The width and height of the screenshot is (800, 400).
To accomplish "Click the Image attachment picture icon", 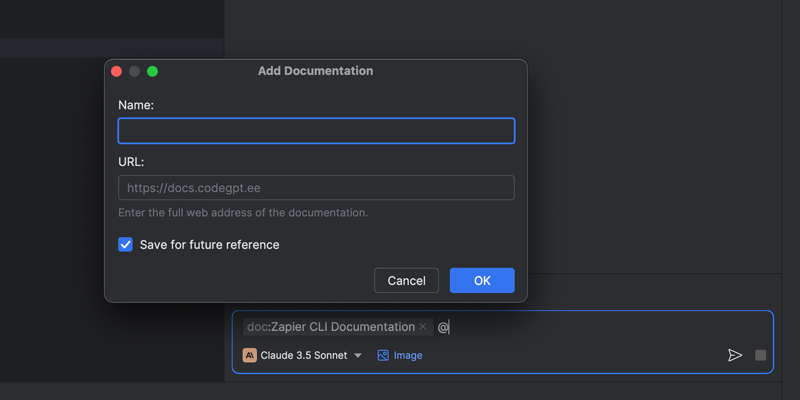I will 383,355.
